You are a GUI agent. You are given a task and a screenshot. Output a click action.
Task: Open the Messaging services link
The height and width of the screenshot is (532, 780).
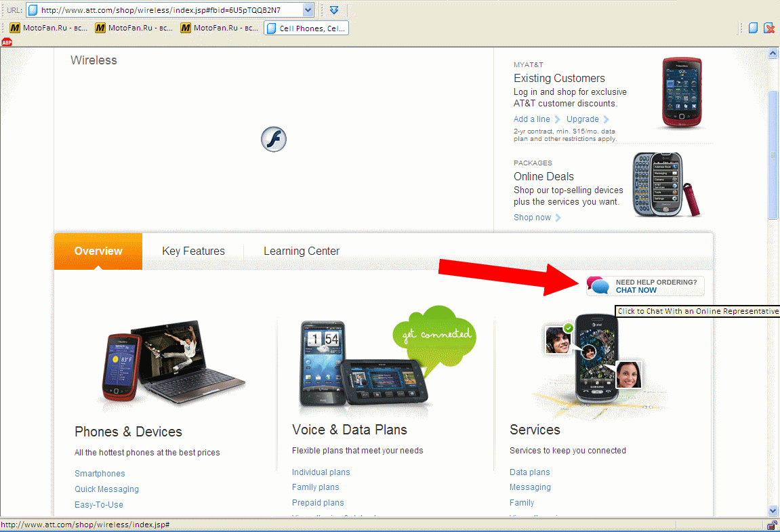pyautogui.click(x=530, y=487)
